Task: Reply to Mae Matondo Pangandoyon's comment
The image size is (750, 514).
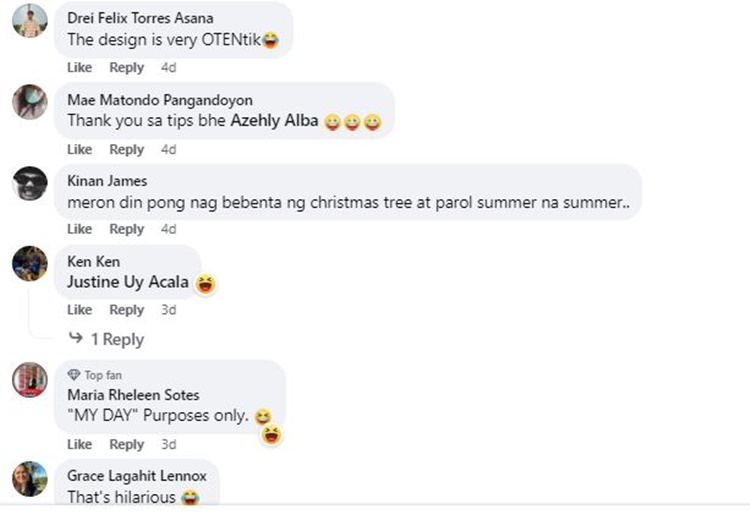Action: click(x=127, y=149)
